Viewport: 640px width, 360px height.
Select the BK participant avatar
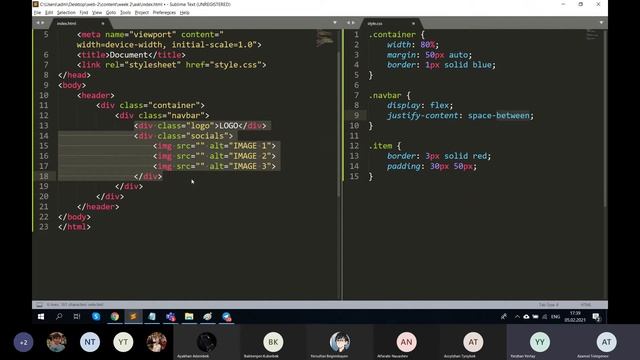point(273,342)
